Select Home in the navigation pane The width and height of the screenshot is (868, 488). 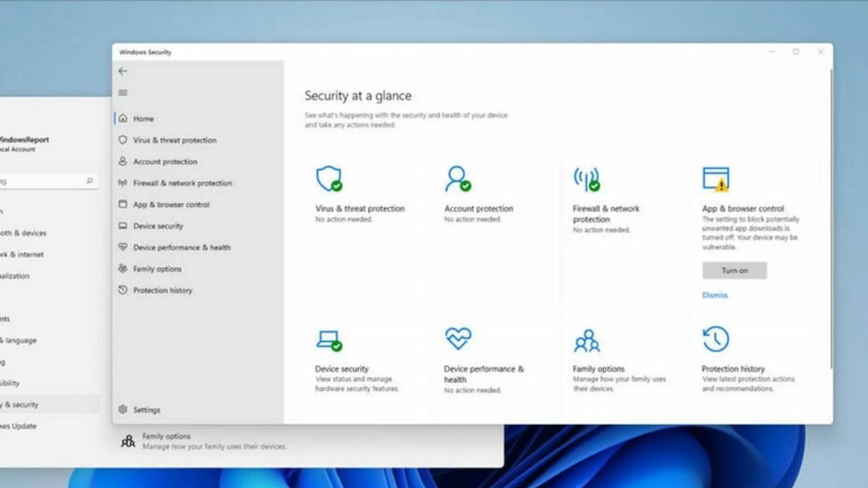(143, 119)
